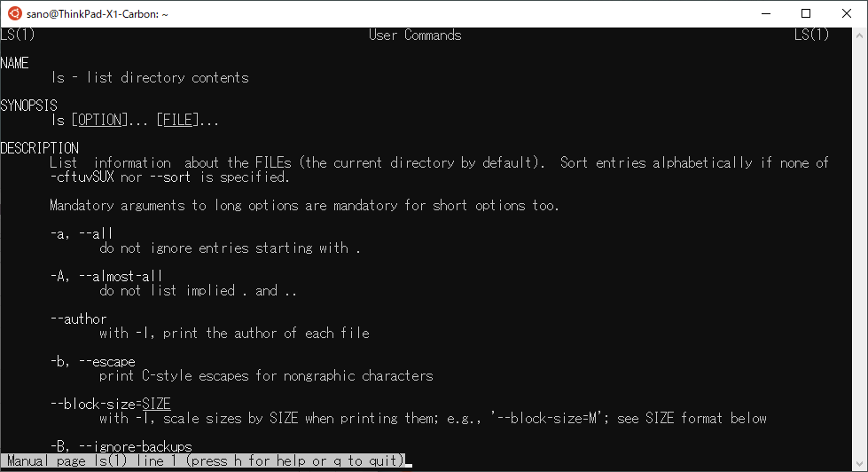Click the underlined SIZE in --block-size
The width and height of the screenshot is (868, 472).
(x=156, y=404)
